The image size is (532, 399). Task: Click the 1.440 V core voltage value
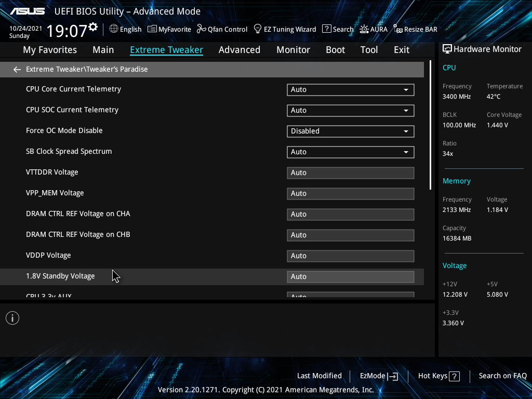coord(497,125)
